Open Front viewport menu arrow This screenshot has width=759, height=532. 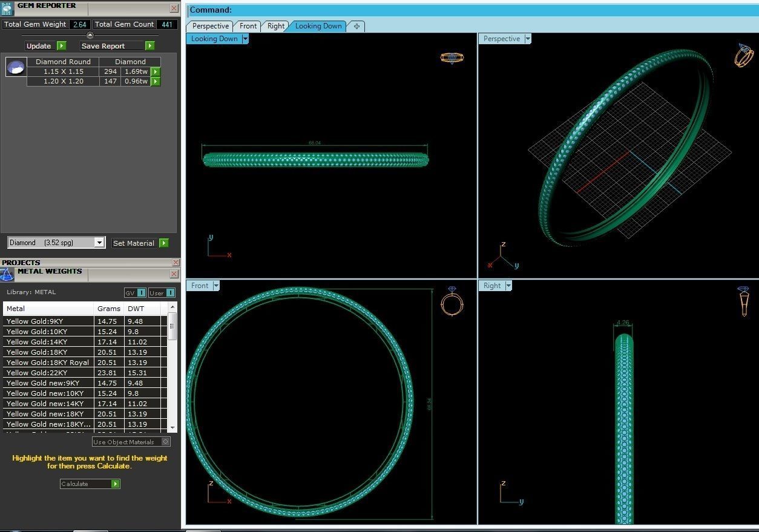click(216, 286)
